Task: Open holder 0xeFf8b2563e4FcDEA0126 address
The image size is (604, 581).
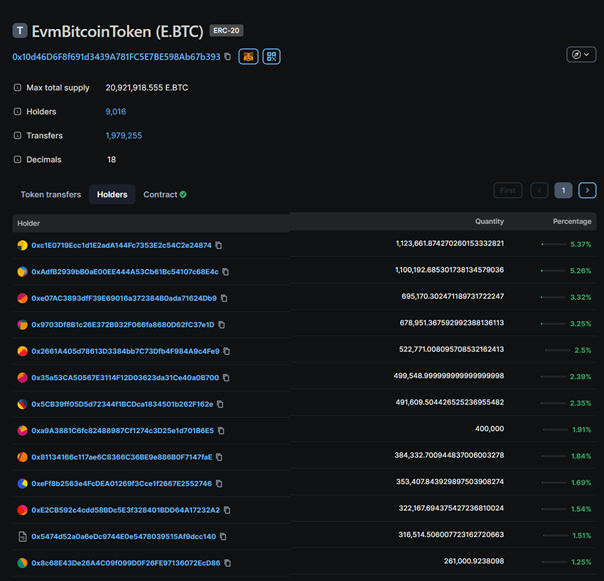Action: coord(121,484)
